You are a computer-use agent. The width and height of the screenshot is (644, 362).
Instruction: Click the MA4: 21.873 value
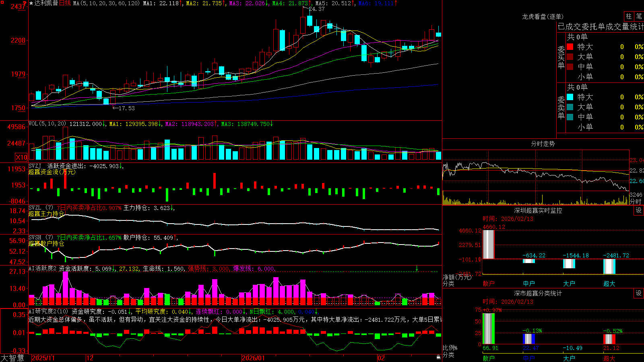[x=290, y=3]
